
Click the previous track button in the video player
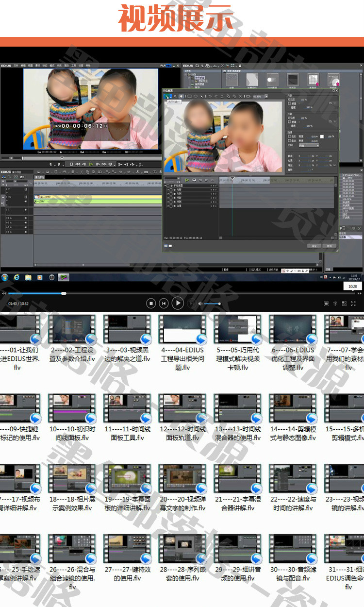[164, 303]
